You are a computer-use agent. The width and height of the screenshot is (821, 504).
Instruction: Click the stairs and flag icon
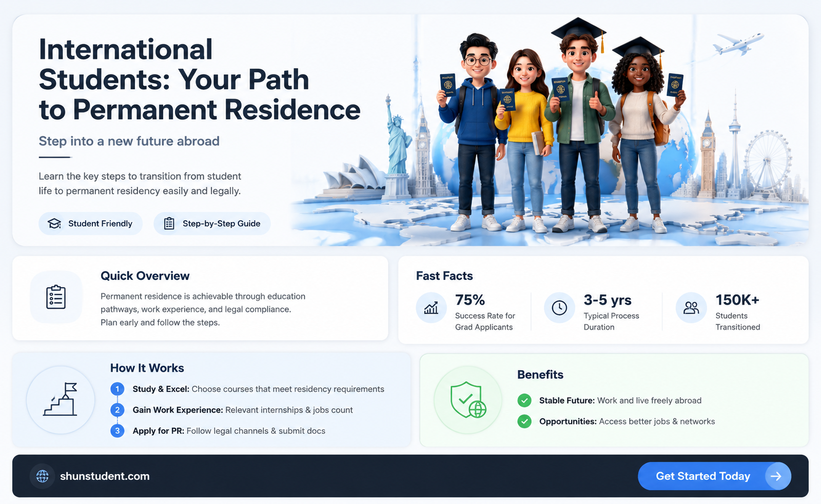click(61, 400)
